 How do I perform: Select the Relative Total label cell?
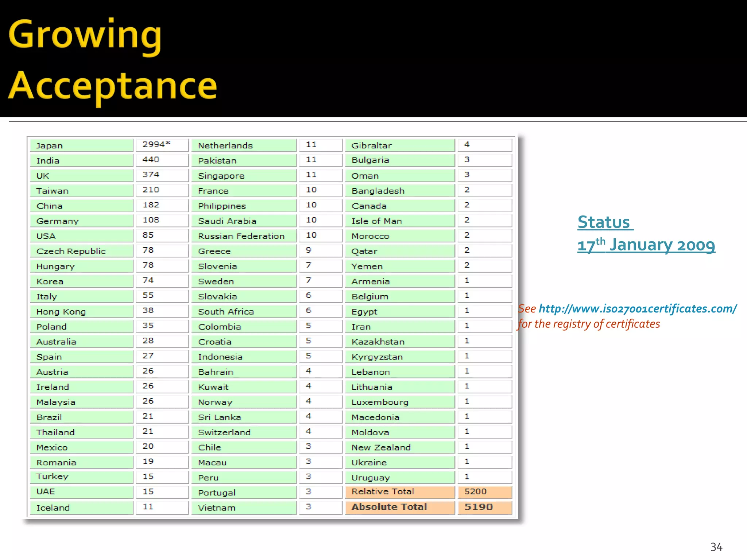[x=399, y=492]
